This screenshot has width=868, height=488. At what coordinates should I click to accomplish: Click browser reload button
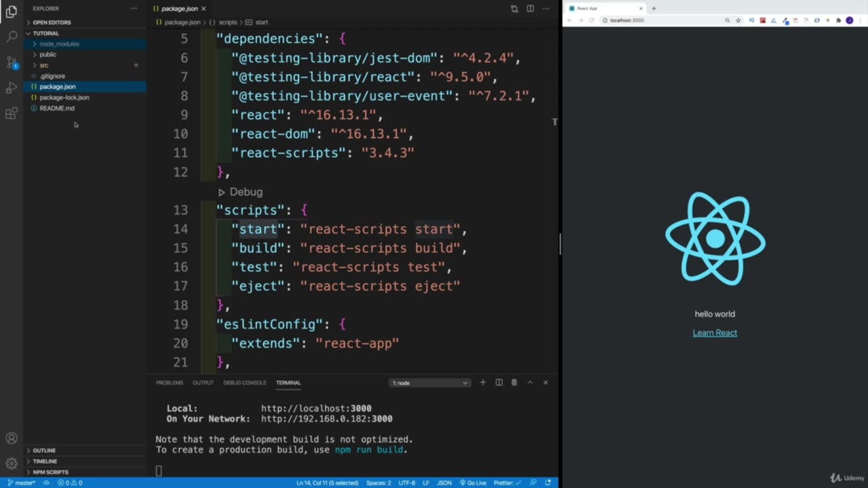click(x=591, y=20)
